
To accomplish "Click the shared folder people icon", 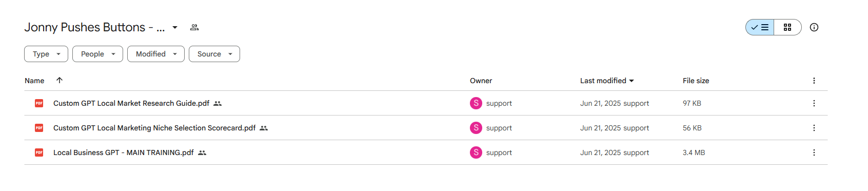I will pyautogui.click(x=194, y=27).
